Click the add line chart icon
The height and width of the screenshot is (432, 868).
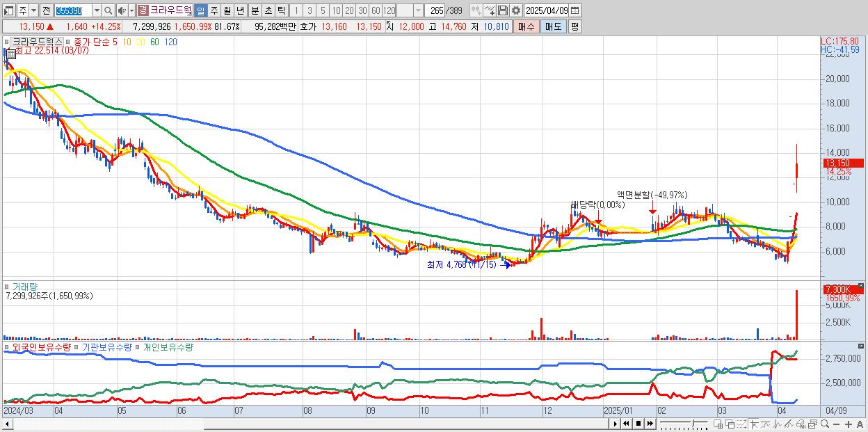[x=490, y=10]
